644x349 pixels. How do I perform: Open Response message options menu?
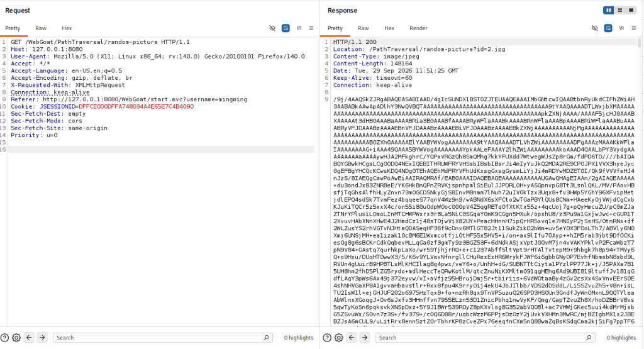click(x=634, y=28)
